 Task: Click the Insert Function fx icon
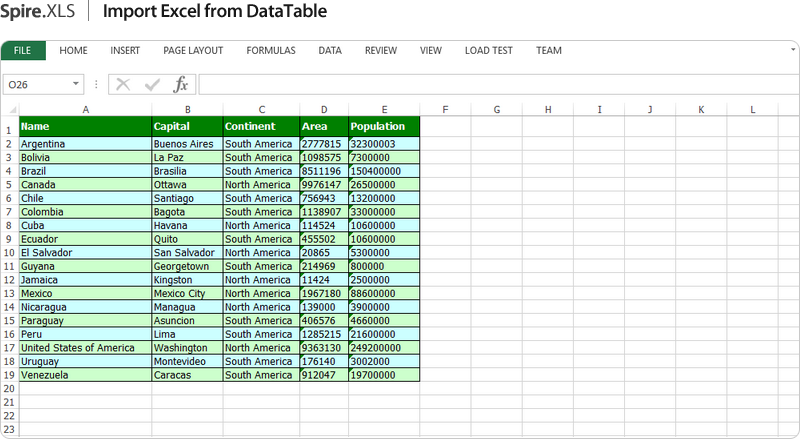click(x=180, y=85)
